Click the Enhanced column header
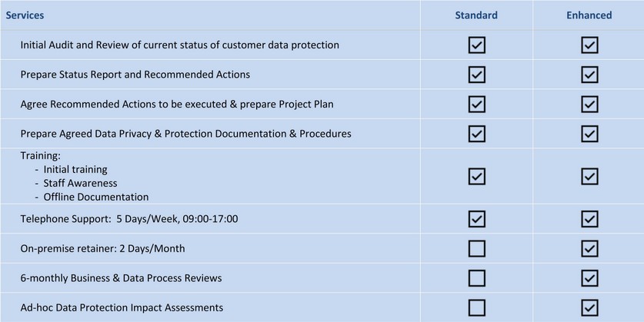 (x=589, y=15)
